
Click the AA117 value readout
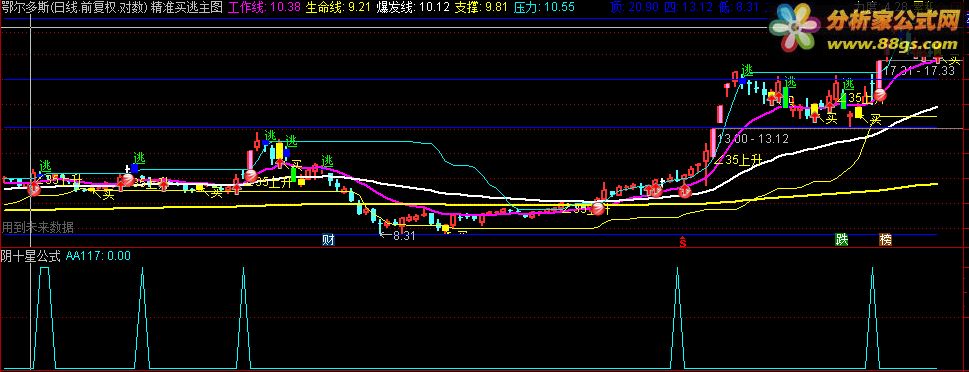(98, 256)
